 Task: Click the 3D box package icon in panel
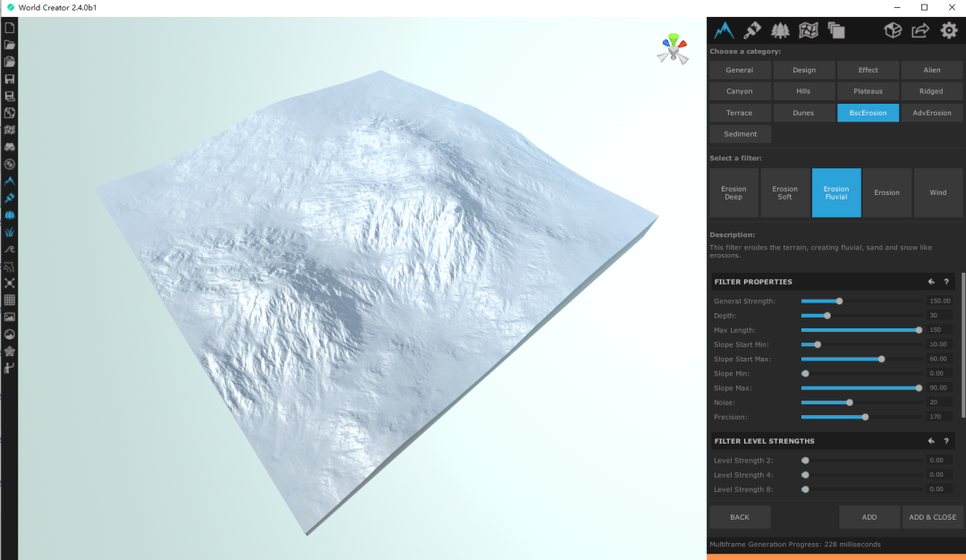(x=893, y=30)
